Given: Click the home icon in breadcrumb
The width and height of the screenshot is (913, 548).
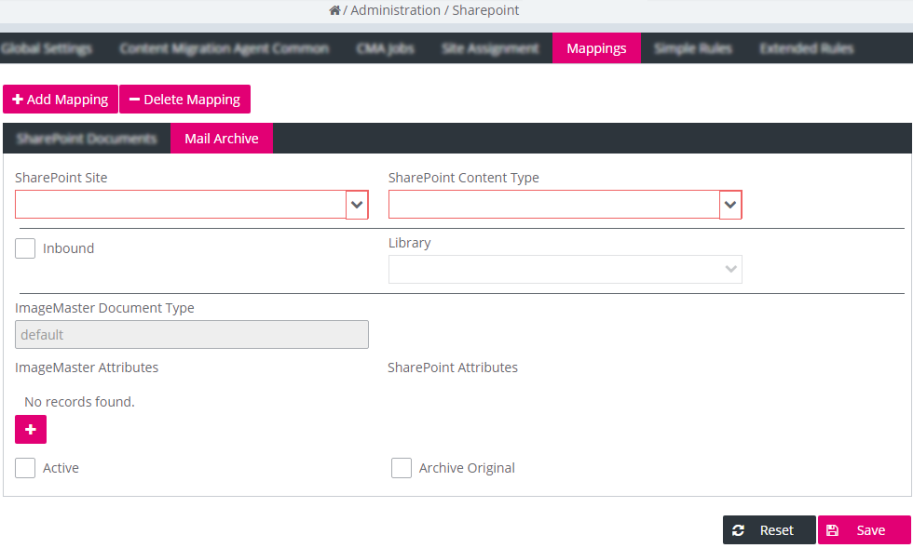Looking at the screenshot, I should point(335,11).
